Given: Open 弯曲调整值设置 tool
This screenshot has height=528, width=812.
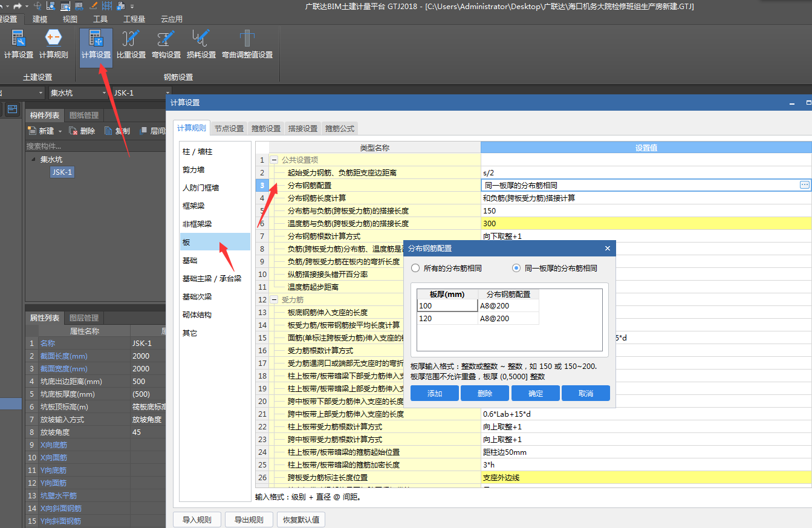Looking at the screenshot, I should (247, 44).
